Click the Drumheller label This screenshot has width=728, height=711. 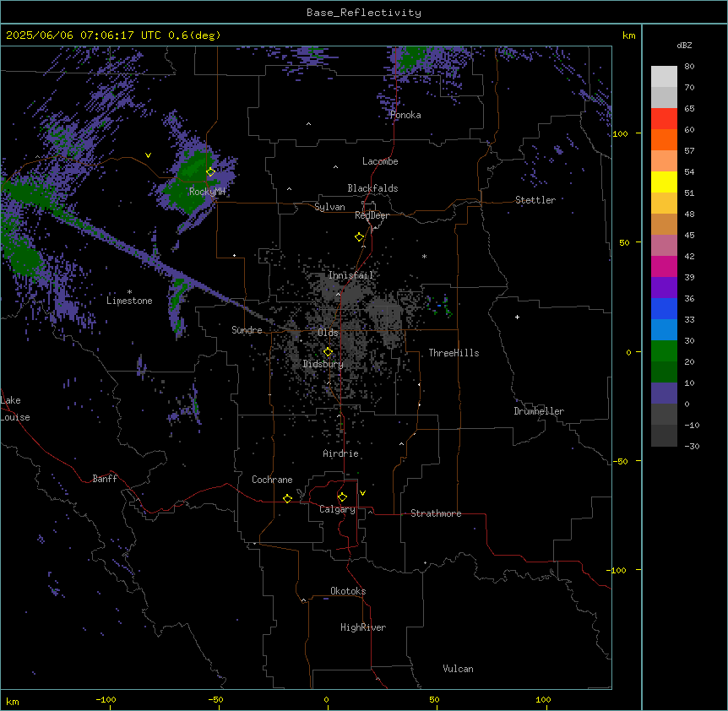(x=539, y=411)
